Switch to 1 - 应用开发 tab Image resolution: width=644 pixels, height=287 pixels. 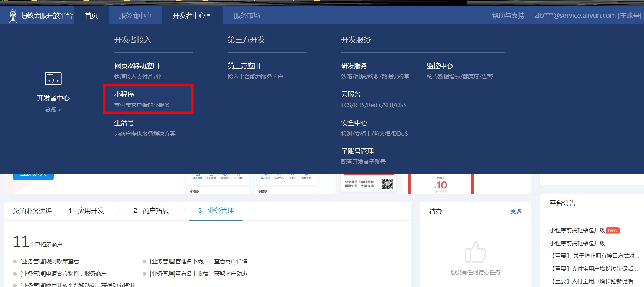click(86, 211)
